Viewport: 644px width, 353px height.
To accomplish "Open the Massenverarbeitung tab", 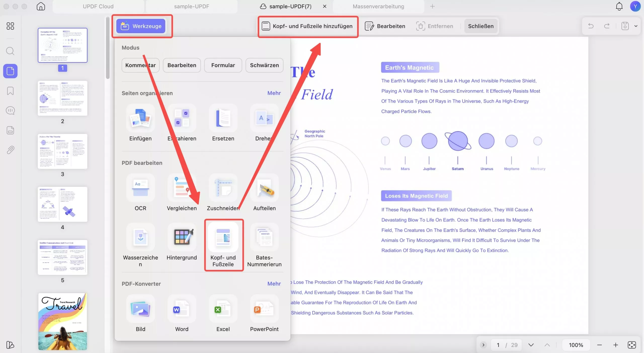I will 378,7.
